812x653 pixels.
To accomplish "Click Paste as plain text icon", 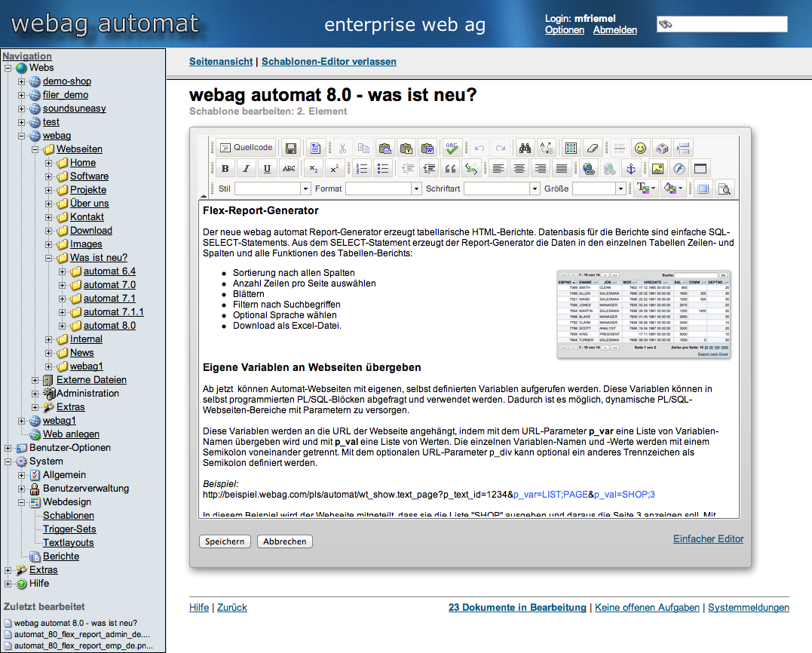I will pyautogui.click(x=406, y=148).
